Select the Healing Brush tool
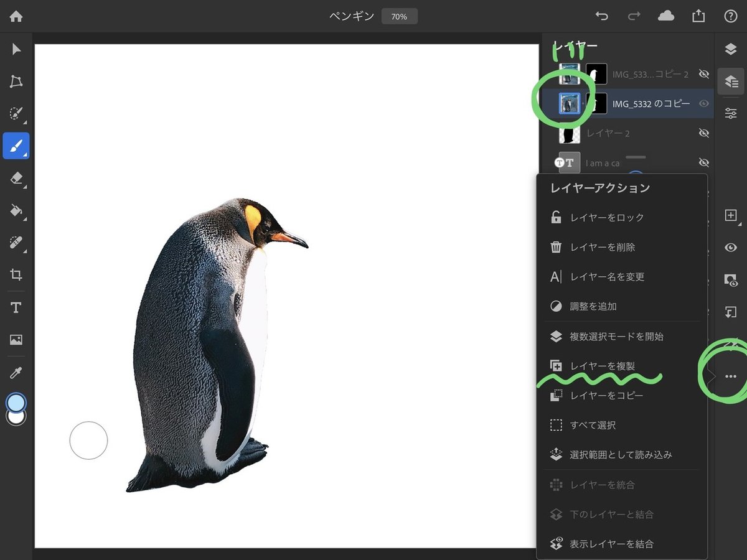This screenshot has width=747, height=560. tap(16, 243)
